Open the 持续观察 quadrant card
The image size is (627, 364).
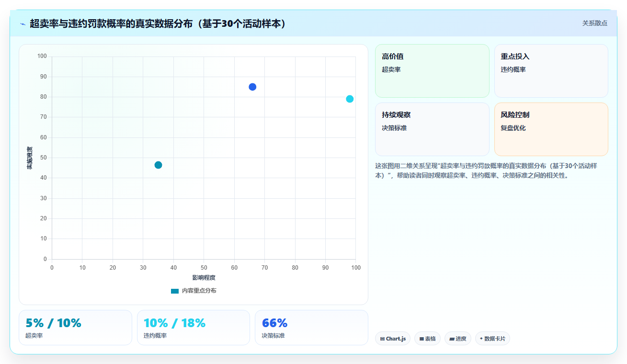tap(432, 129)
